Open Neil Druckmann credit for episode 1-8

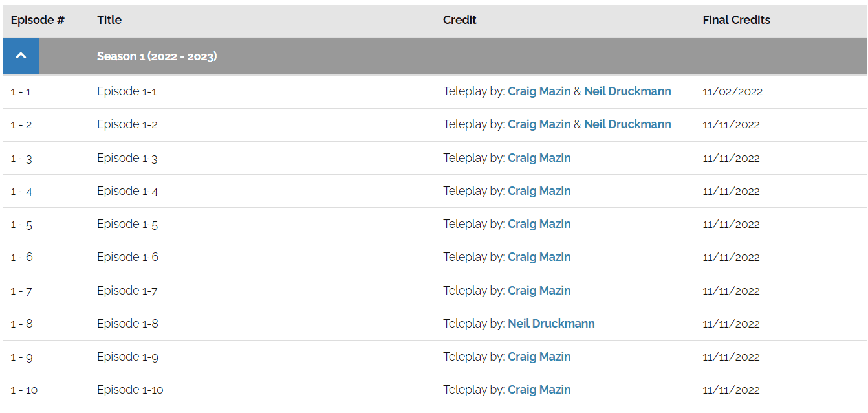click(x=551, y=324)
